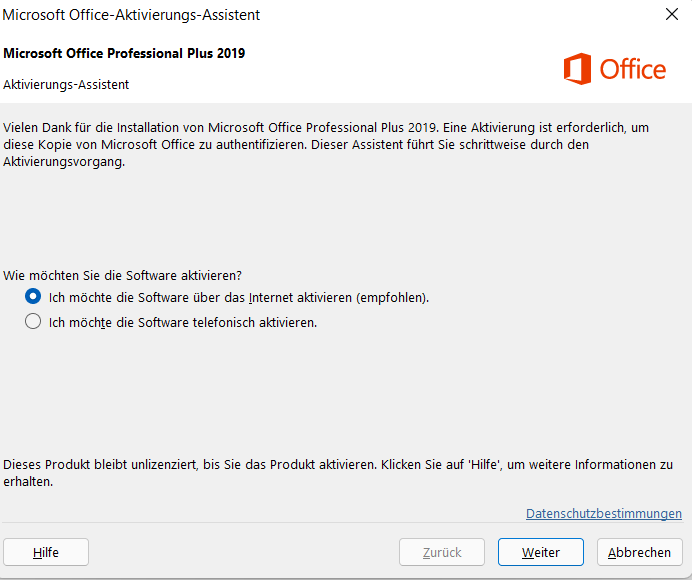Click the 'Wie möchten Sie die Software aktivieren?' question
Image resolution: width=692 pixels, height=580 pixels.
click(x=124, y=274)
